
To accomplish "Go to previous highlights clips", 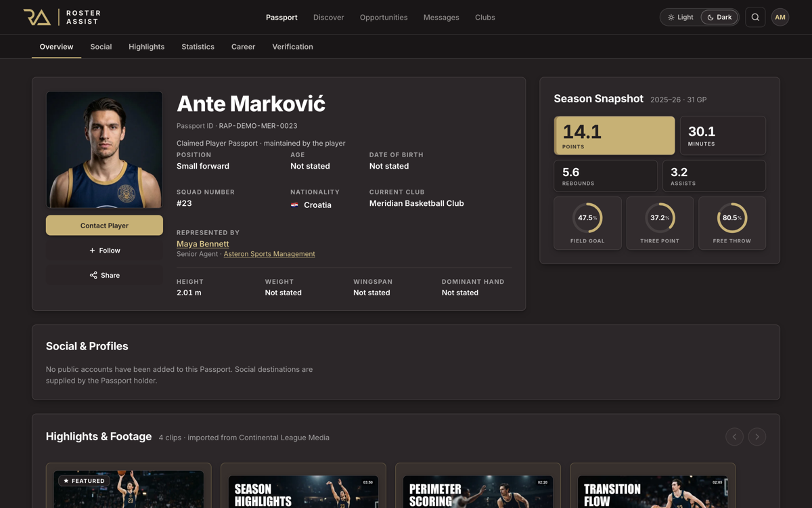I will coord(734,437).
